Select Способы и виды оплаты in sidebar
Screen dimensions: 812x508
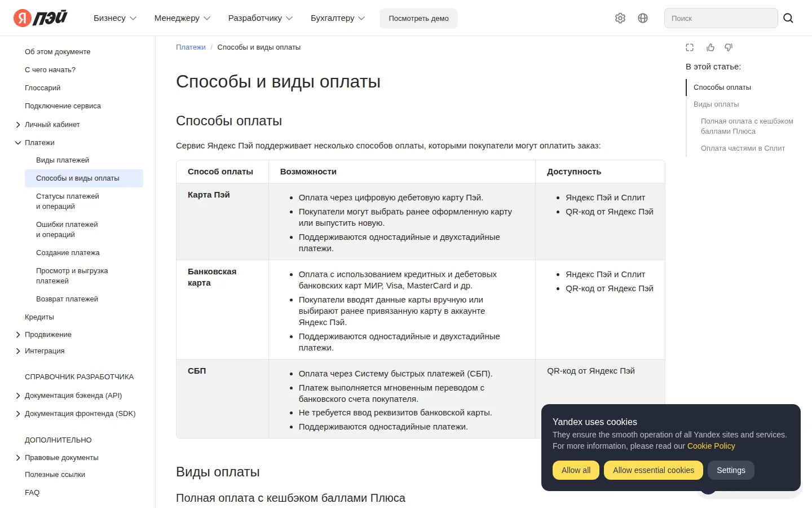click(84, 178)
